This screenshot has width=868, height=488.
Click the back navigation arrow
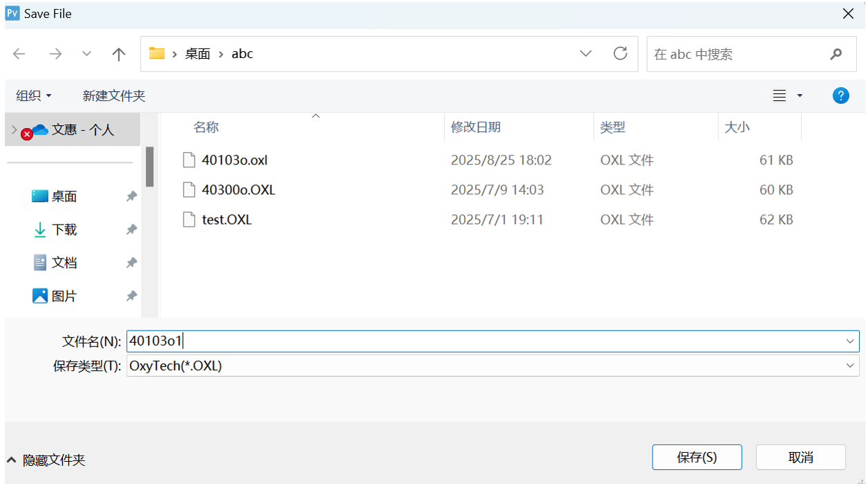click(x=19, y=54)
